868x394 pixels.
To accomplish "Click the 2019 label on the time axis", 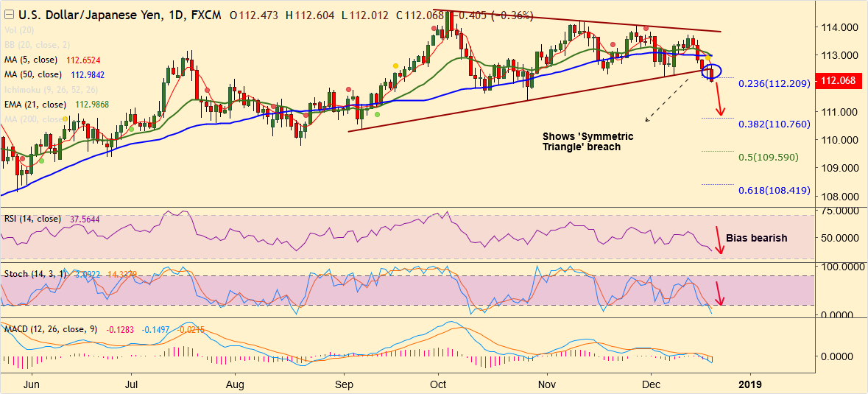I will click(751, 384).
